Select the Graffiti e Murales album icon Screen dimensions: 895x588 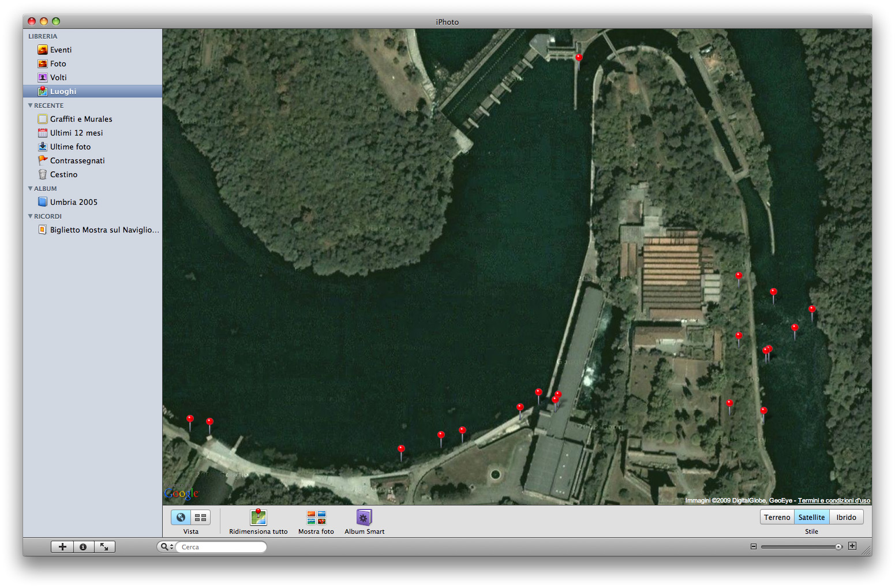(x=43, y=119)
